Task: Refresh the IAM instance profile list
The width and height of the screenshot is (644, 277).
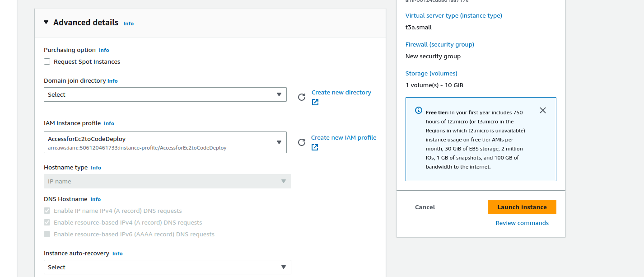Action: pos(302,142)
